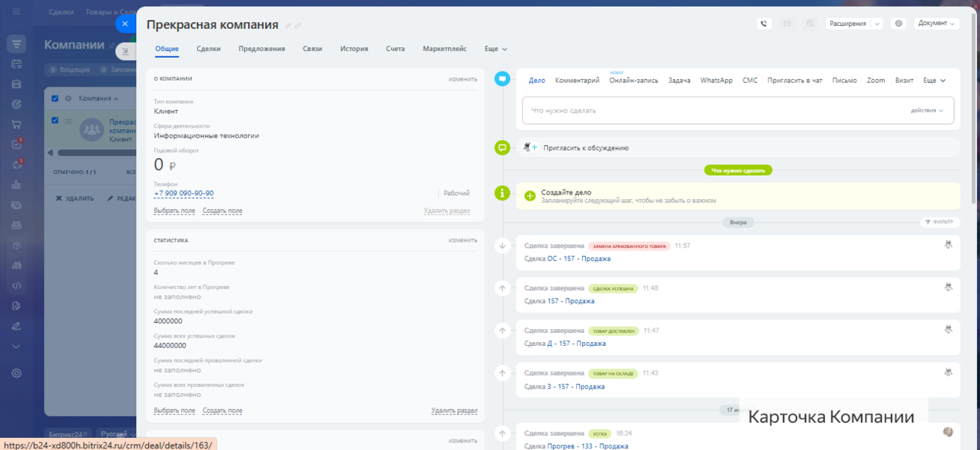Click the pencil icon beside Прекрасная компания title
Screen dimensions: 980x450
pyautogui.click(x=288, y=26)
